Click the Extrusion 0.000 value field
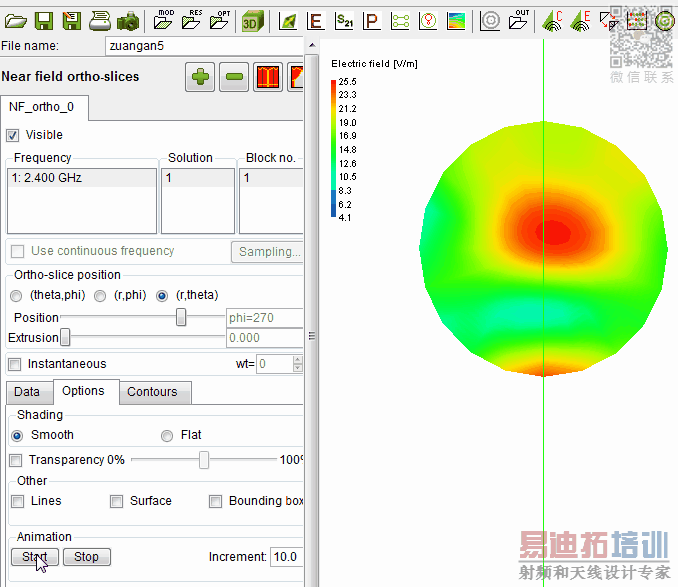Image resolution: width=678 pixels, height=587 pixels. click(x=264, y=338)
